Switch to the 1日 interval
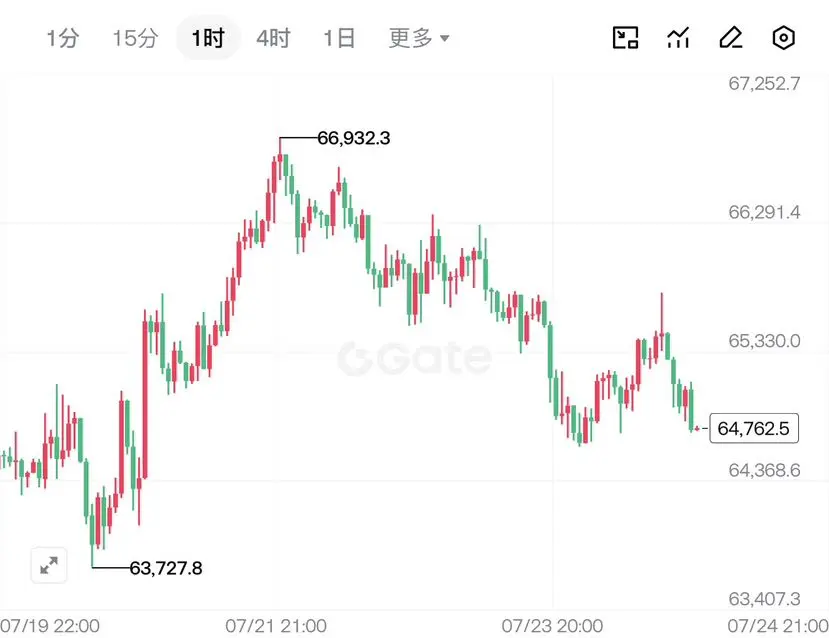 click(339, 38)
